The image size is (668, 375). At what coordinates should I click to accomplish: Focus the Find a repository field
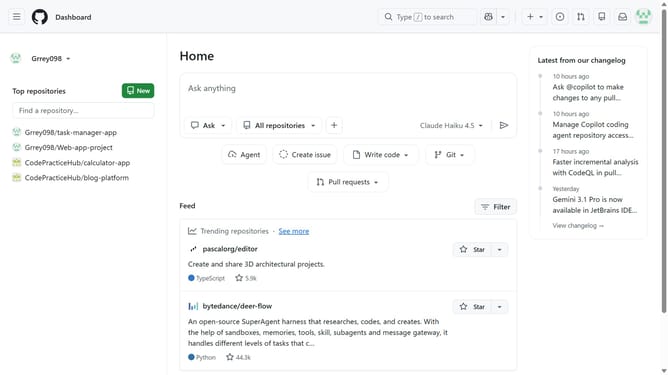point(83,110)
